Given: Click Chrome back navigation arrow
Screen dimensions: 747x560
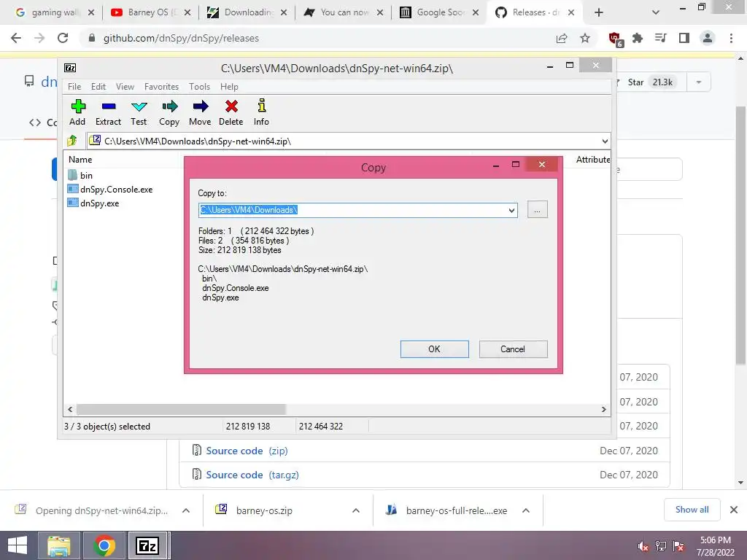Looking at the screenshot, I should [16, 38].
